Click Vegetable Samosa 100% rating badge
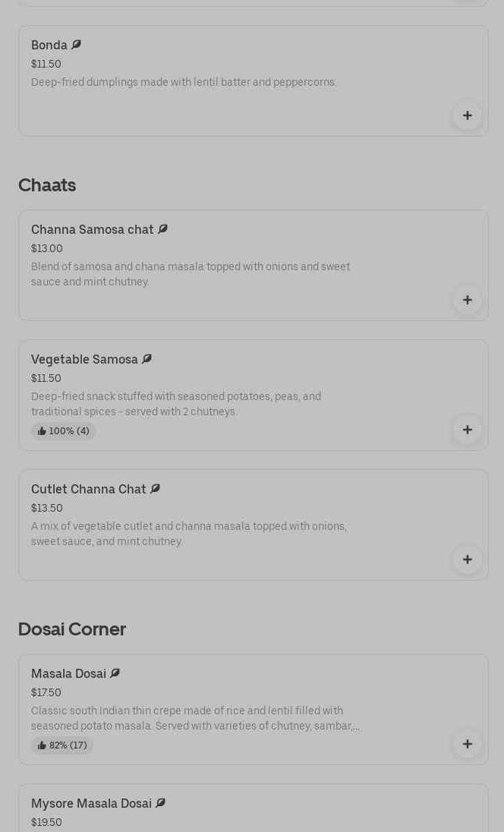 (x=64, y=431)
